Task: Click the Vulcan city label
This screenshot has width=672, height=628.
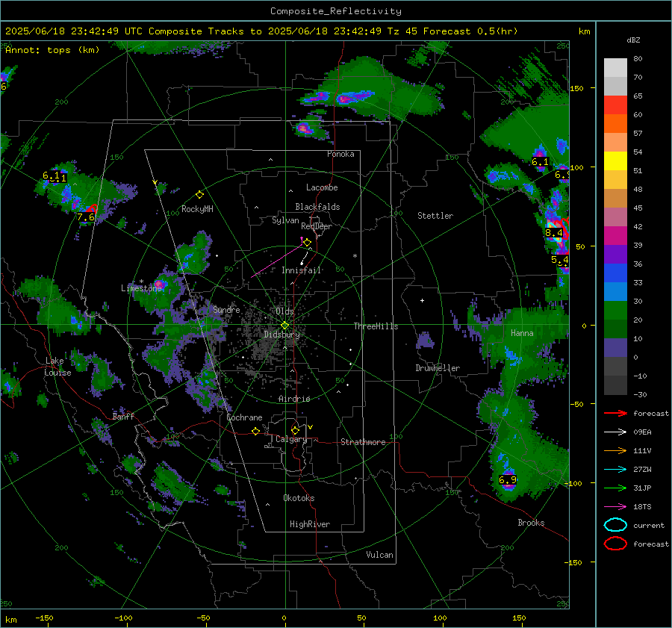Action: point(380,555)
